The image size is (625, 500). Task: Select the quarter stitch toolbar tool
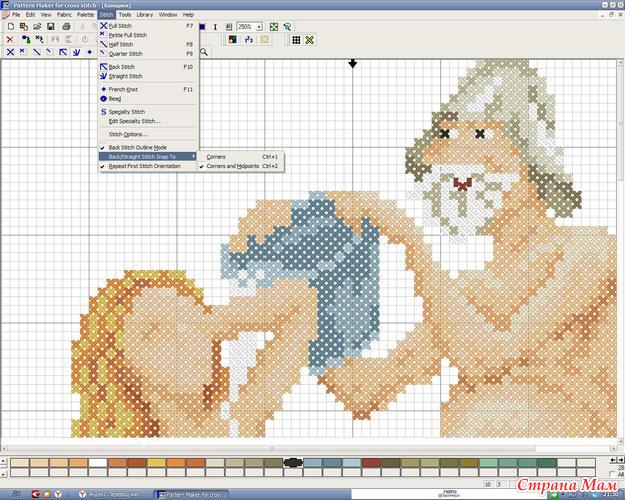[x=49, y=52]
